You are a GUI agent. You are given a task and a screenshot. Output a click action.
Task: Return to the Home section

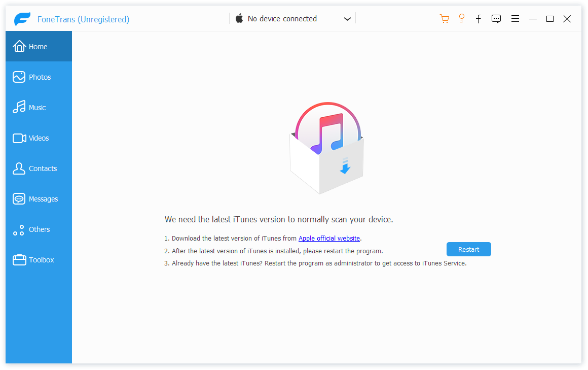pyautogui.click(x=39, y=46)
